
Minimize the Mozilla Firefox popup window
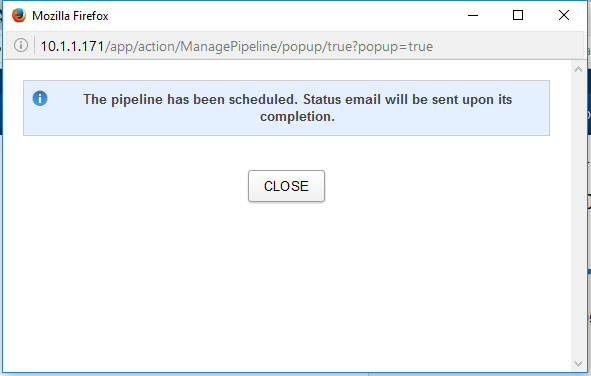(x=473, y=15)
